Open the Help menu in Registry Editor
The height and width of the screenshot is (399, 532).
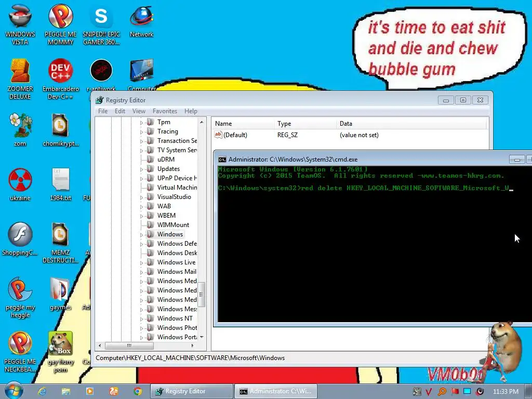(191, 111)
